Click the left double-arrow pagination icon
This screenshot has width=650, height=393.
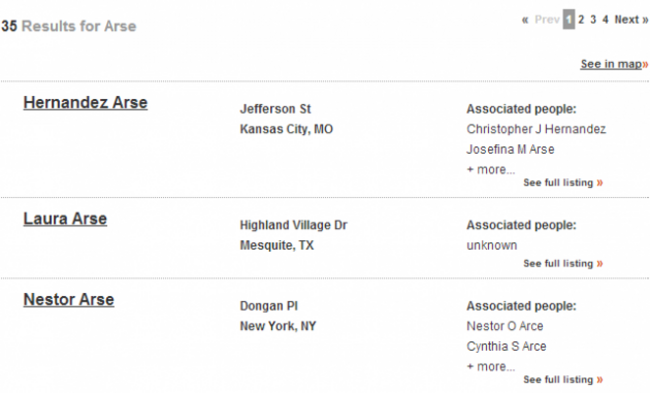[525, 19]
